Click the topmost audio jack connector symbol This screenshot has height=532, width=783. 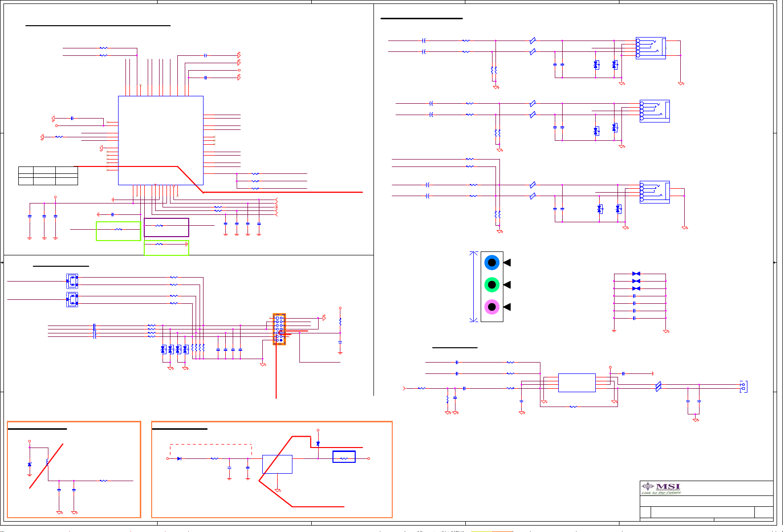[x=650, y=48]
